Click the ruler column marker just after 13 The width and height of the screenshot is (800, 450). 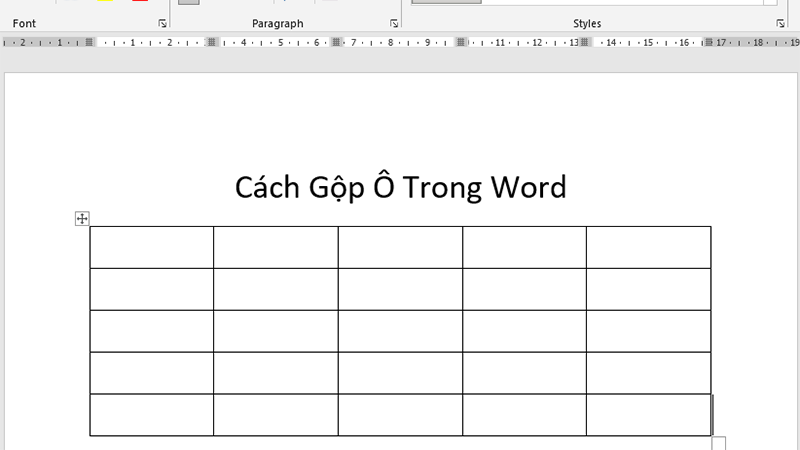coord(585,42)
